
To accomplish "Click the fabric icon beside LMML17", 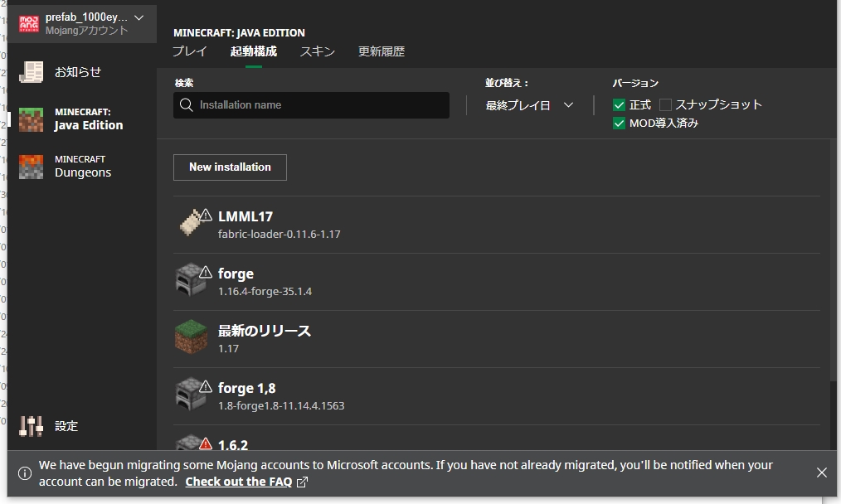I will pyautogui.click(x=192, y=222).
